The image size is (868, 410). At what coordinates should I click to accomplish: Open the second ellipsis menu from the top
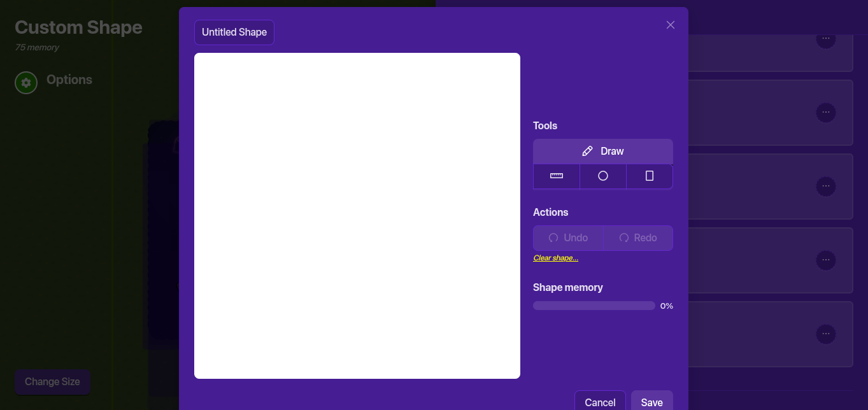pos(825,113)
